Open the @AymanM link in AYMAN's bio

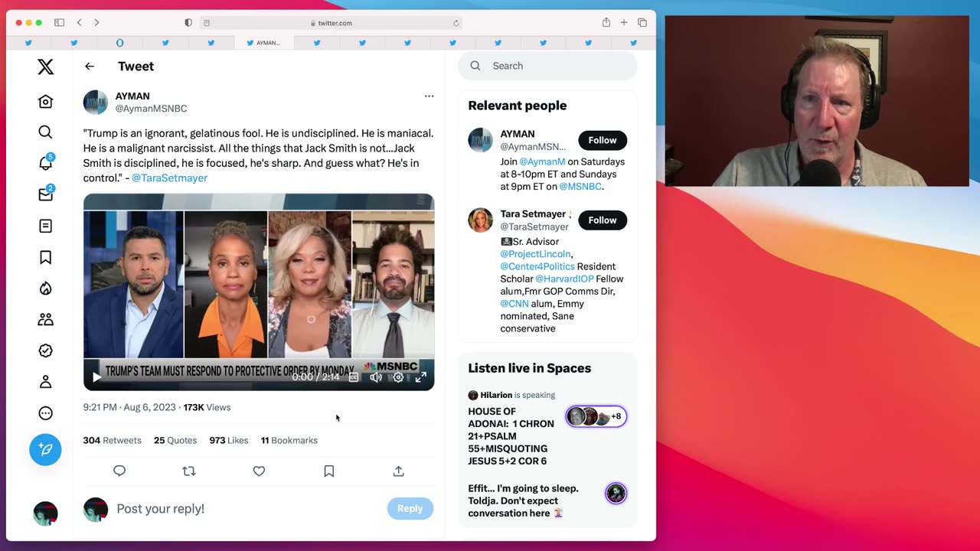(x=542, y=161)
